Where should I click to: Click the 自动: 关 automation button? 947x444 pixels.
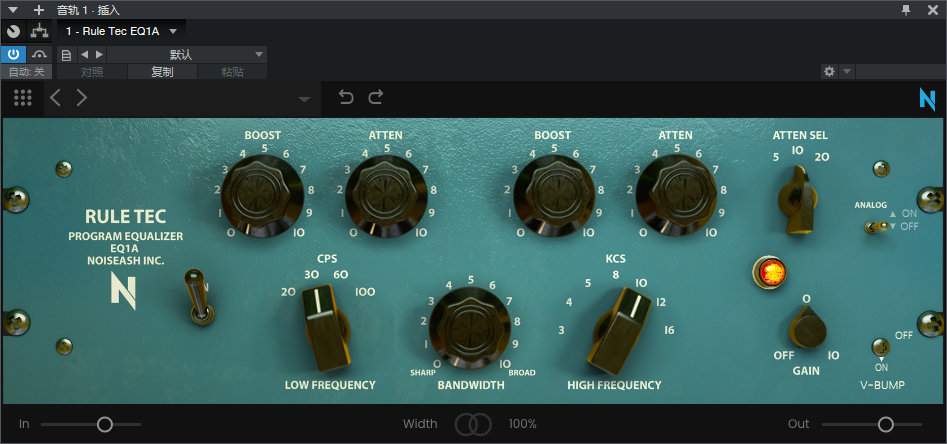pyautogui.click(x=26, y=72)
